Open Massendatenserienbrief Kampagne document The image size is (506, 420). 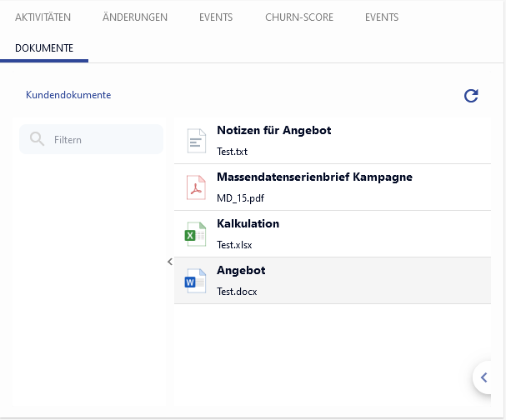[314, 177]
